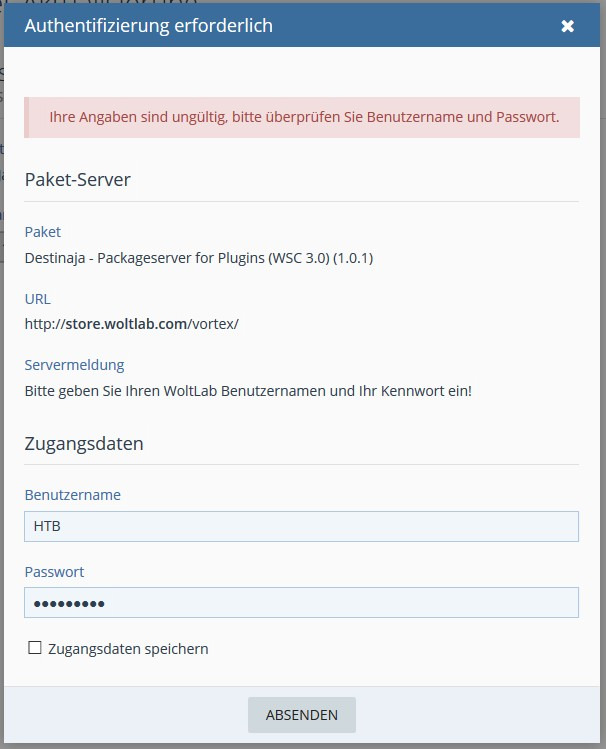Click the Paket-Server section heading
This screenshot has width=606, height=749.
pyautogui.click(x=77, y=180)
